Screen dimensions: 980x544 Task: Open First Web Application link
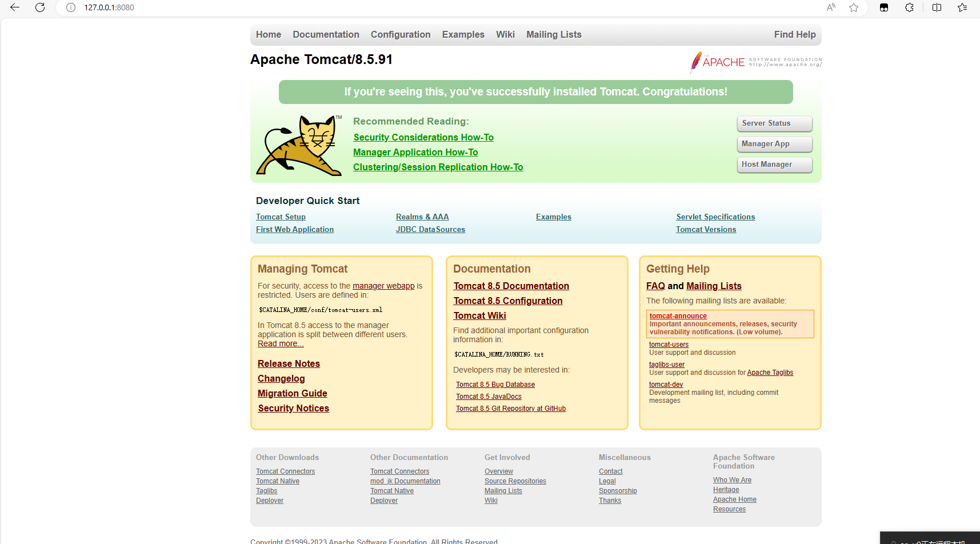(x=295, y=229)
